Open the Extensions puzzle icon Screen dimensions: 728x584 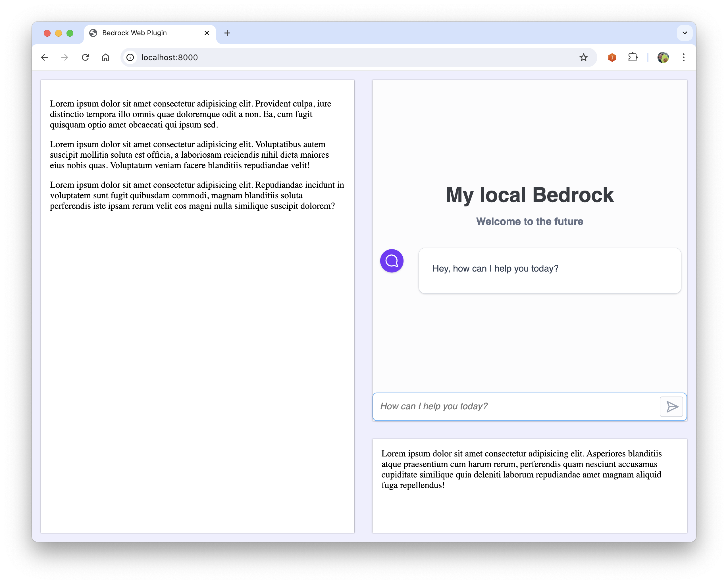(633, 57)
